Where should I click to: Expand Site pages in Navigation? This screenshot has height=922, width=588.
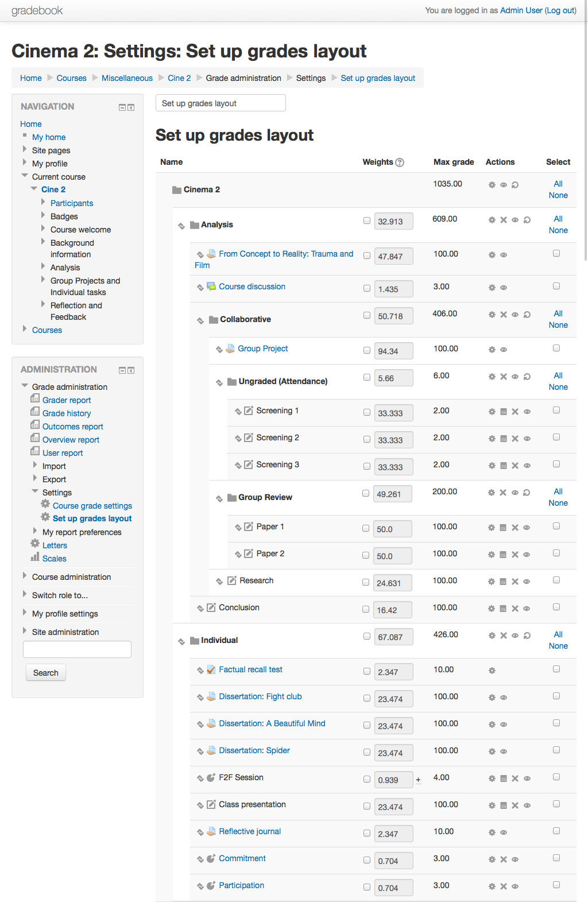pos(25,149)
